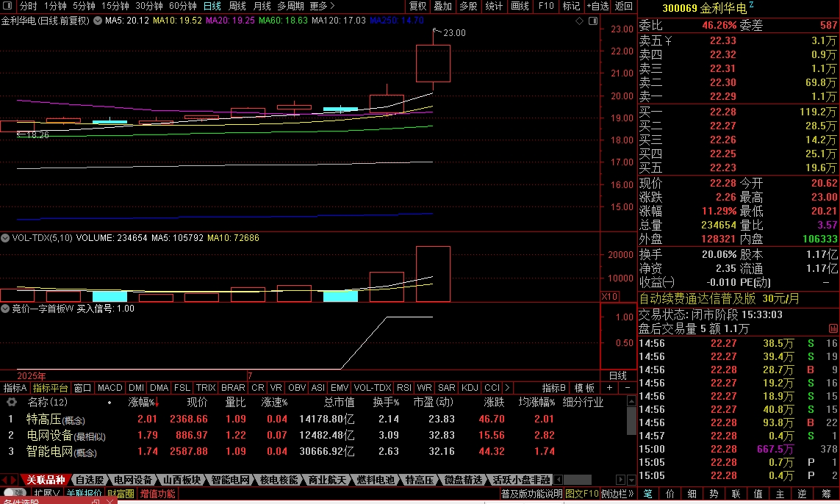Open the 指标平台 tab
840x504 pixels.
tap(51, 387)
